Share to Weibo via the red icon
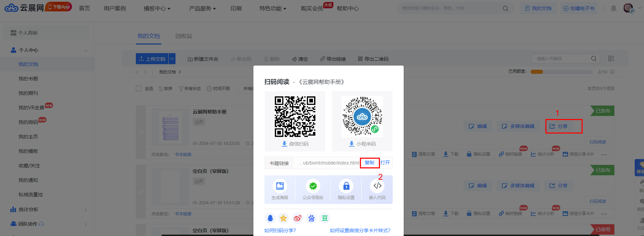Image resolution: width=644 pixels, height=236 pixels. [x=297, y=218]
